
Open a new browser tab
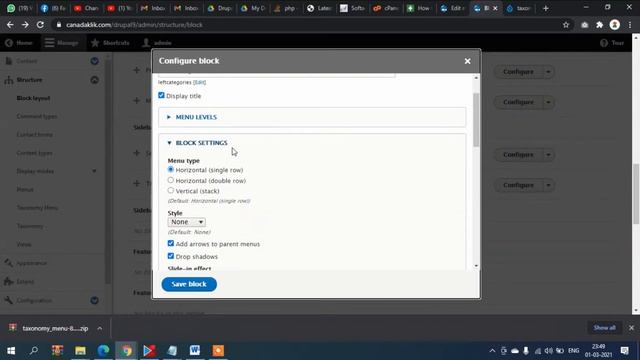545,8
